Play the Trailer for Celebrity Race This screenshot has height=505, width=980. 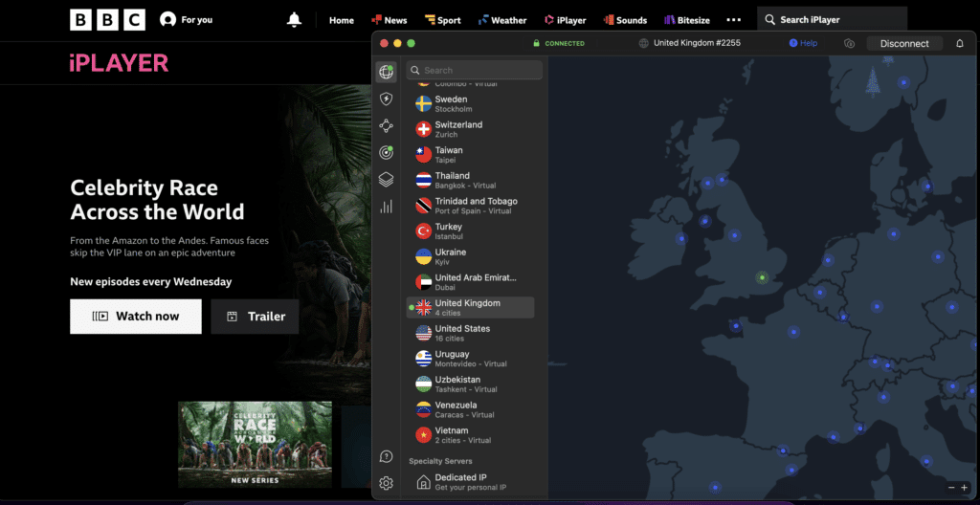[255, 317]
